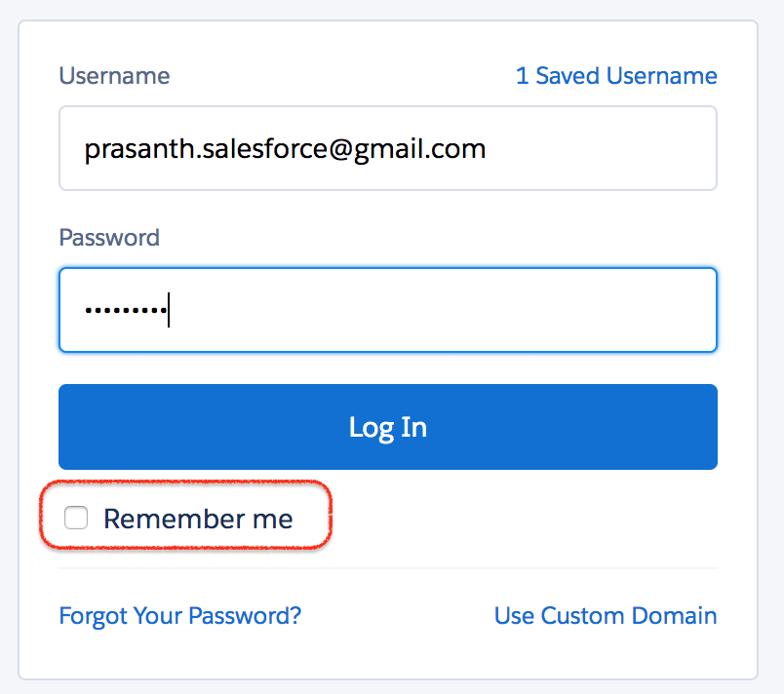Switch to a custom domain login
This screenshot has width=784, height=694.
click(x=605, y=615)
